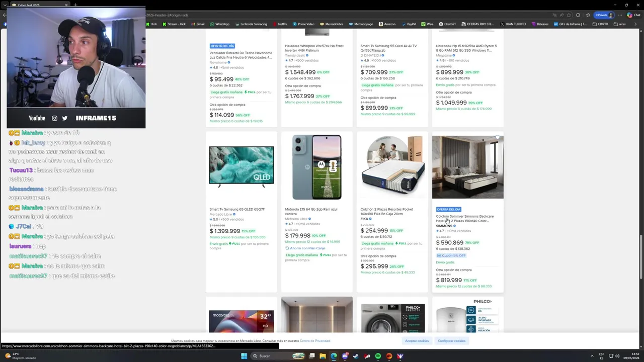Click Twitter icon on stream overlay
The height and width of the screenshot is (362, 644).
(64, 118)
